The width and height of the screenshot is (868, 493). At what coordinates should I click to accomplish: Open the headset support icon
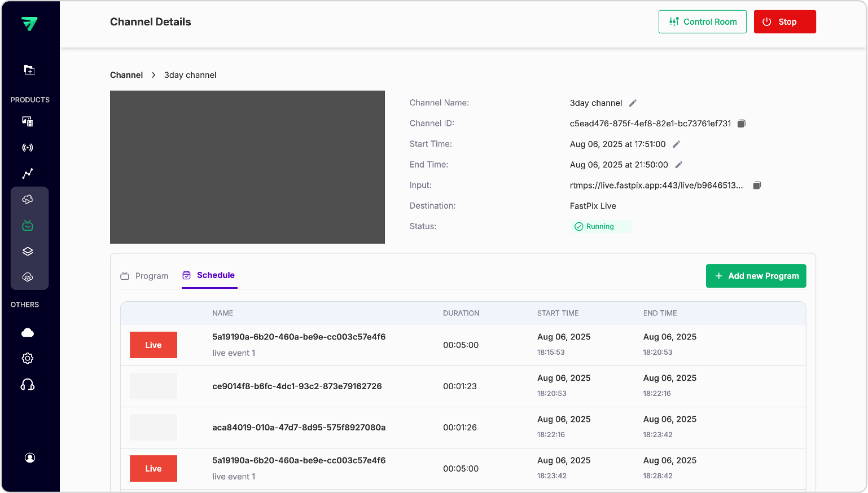coord(28,385)
